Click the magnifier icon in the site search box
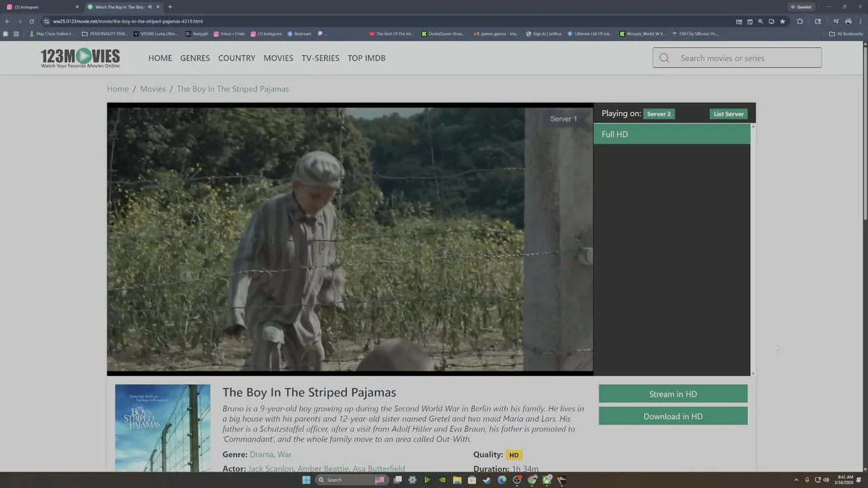The image size is (868, 488). click(x=665, y=58)
